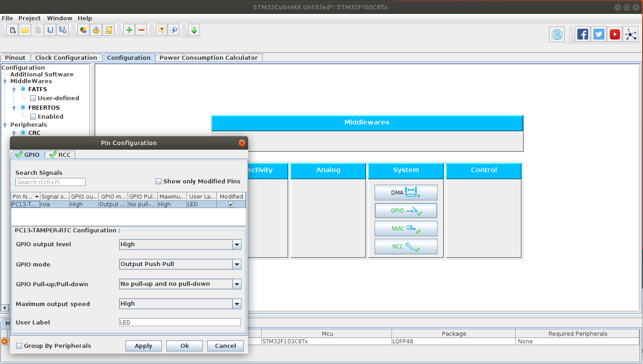Open the Help menu
The width and height of the screenshot is (643, 364).
pos(85,18)
